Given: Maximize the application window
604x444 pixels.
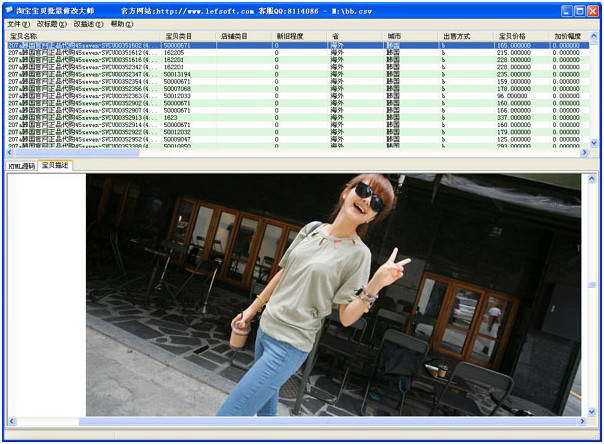Looking at the screenshot, I should 579,9.
